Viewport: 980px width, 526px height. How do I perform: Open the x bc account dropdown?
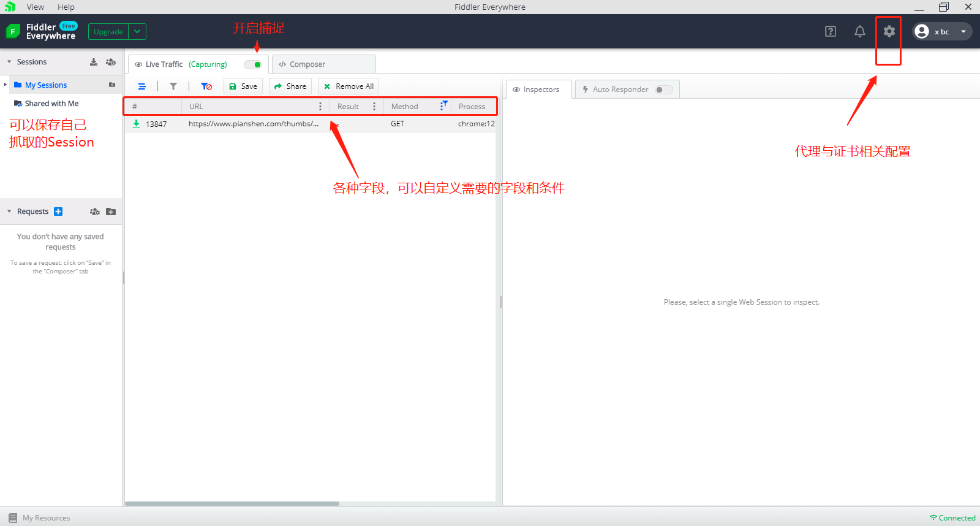pos(942,31)
